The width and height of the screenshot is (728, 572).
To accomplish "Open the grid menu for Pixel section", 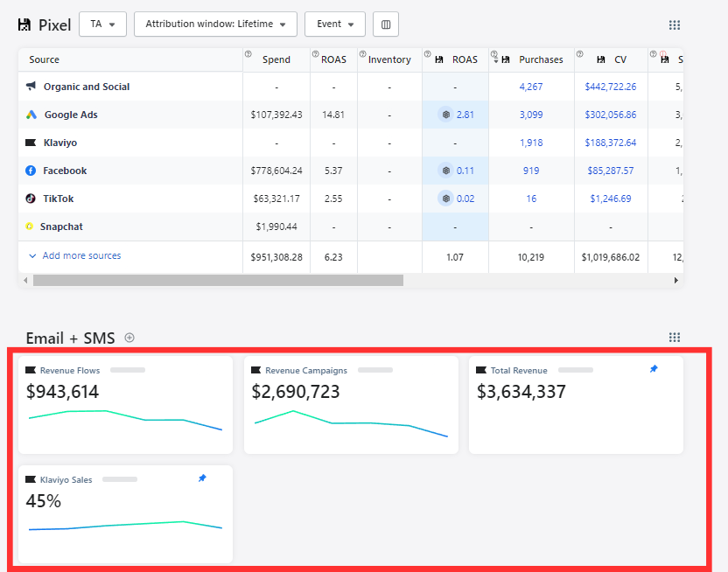I will pos(674,25).
